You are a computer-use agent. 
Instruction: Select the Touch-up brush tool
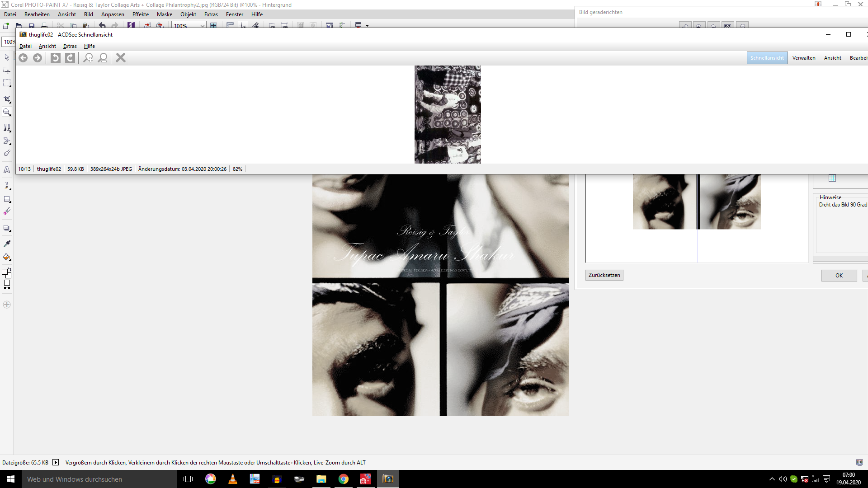[x=7, y=154]
